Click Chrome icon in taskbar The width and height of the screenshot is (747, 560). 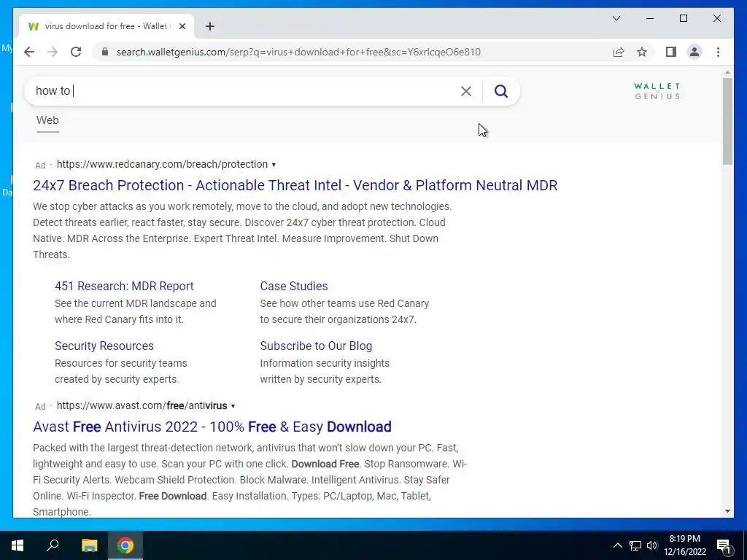point(125,545)
